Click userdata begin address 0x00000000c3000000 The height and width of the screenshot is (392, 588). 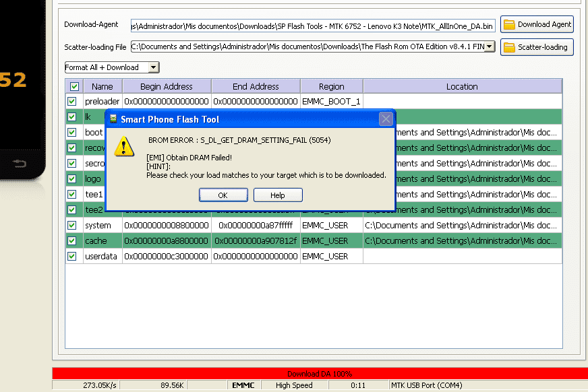point(167,257)
